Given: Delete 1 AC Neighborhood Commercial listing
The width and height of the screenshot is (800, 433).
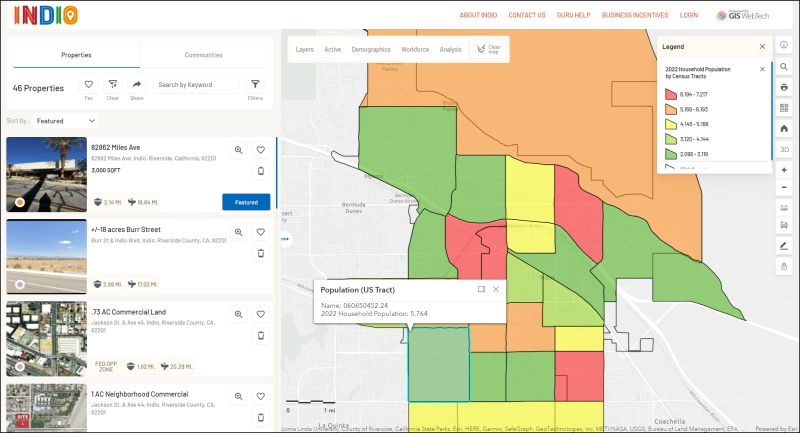Looking at the screenshot, I should click(x=261, y=417).
